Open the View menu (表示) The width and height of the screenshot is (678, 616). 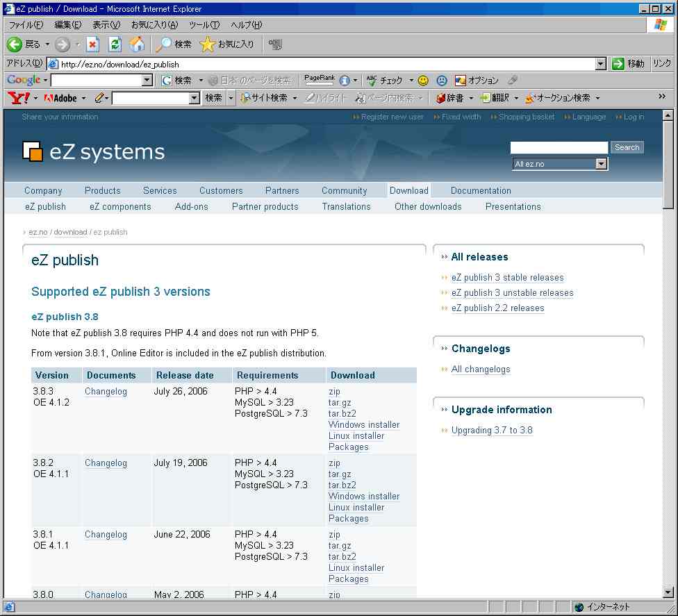[106, 25]
